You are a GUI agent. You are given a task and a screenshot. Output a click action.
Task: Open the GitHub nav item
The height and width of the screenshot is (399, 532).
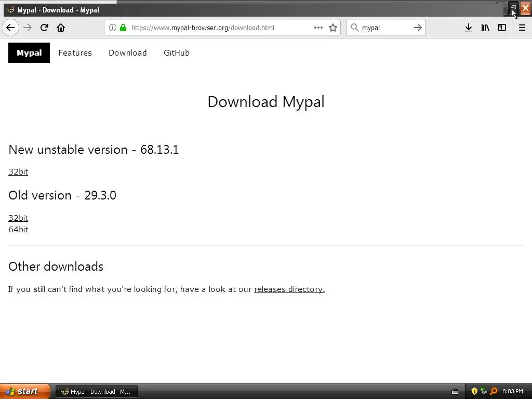click(177, 53)
